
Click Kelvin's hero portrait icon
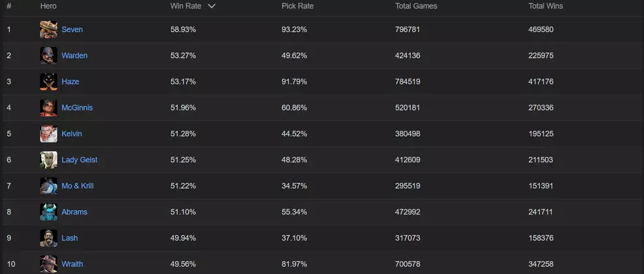[x=48, y=133]
